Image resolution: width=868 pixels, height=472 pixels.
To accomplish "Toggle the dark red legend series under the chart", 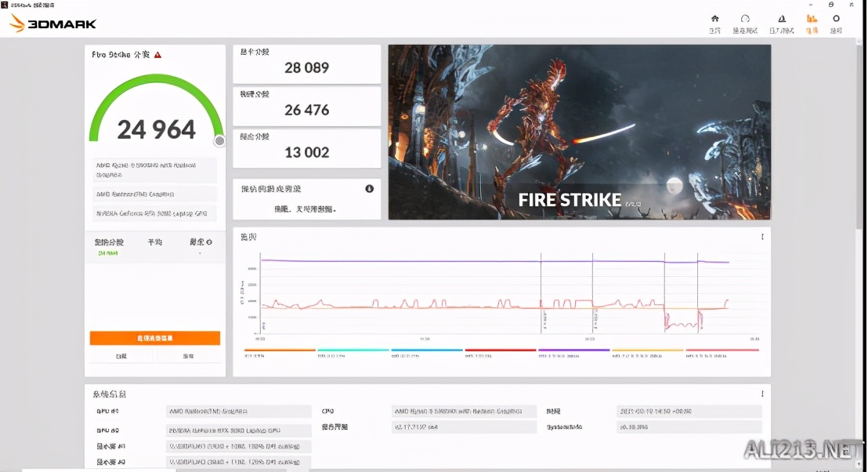I will (x=501, y=352).
